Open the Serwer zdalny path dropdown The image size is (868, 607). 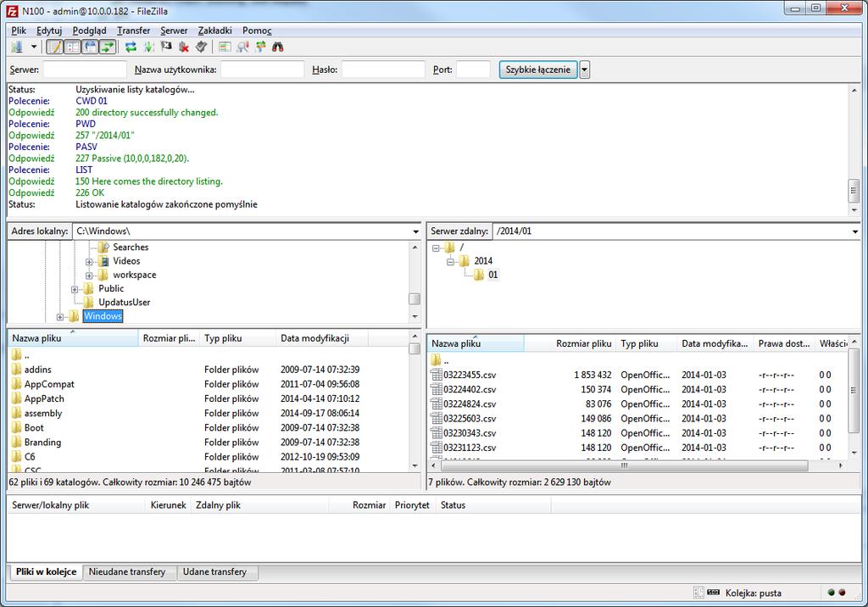(x=854, y=231)
